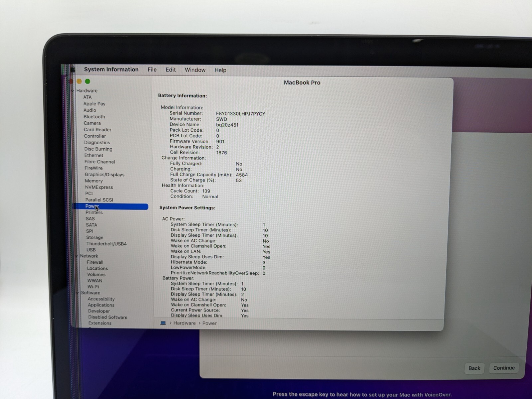
Task: Click the Manufacturer value SWD
Action: pyautogui.click(x=221, y=119)
